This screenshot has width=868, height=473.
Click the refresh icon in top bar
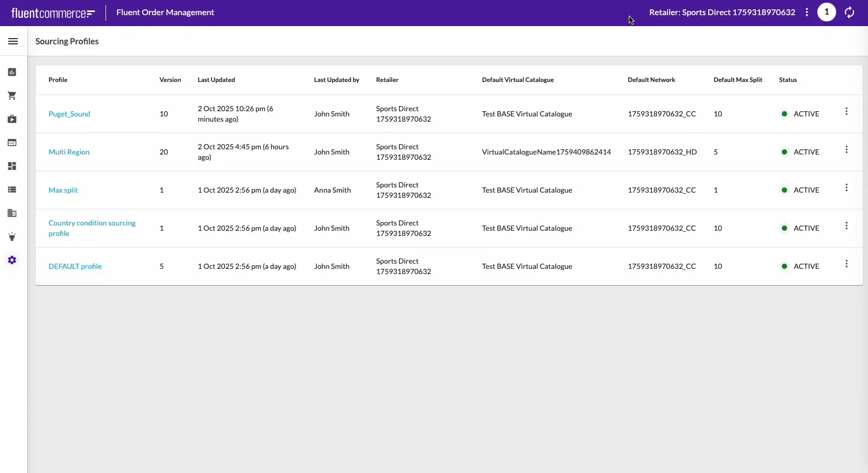point(850,13)
